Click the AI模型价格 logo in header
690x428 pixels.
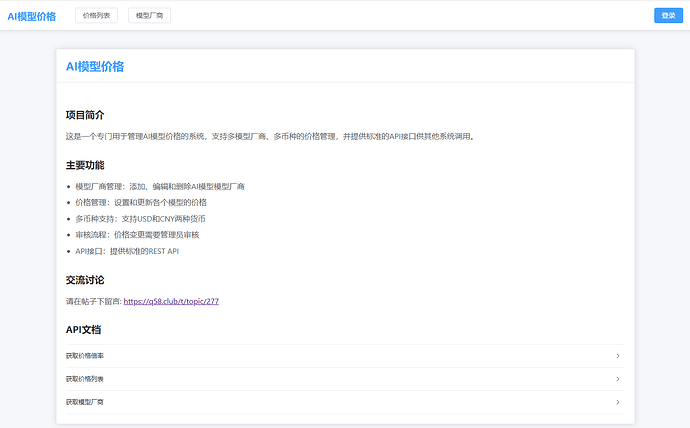pyautogui.click(x=32, y=16)
